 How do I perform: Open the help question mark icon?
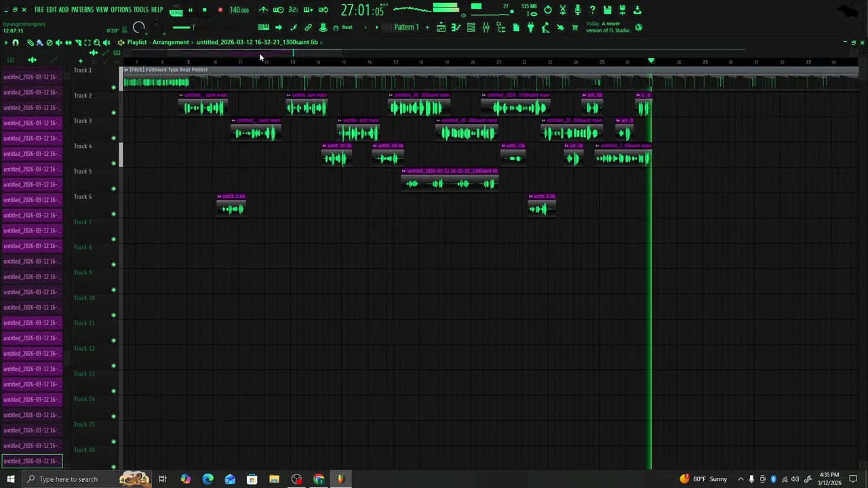pyautogui.click(x=592, y=10)
